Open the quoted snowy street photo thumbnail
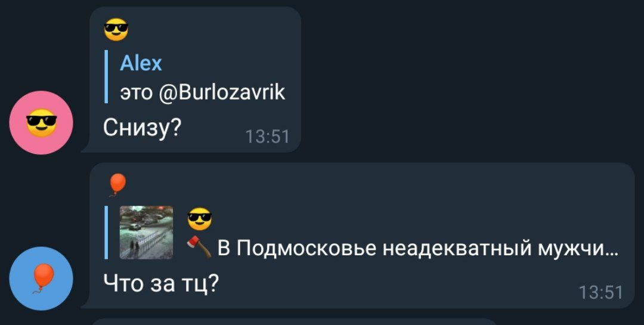This screenshot has height=325, width=644. tap(146, 233)
